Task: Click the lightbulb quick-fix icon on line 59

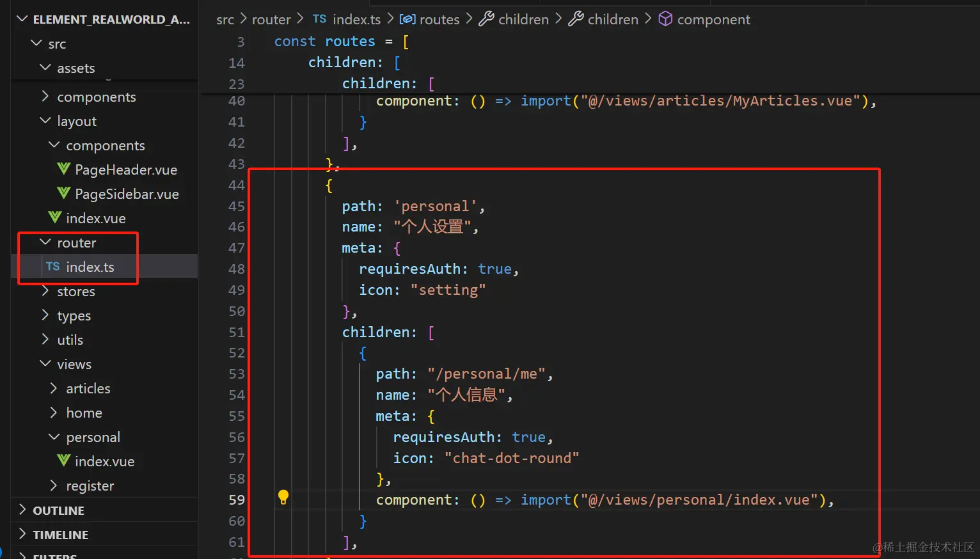Action: [x=283, y=497]
